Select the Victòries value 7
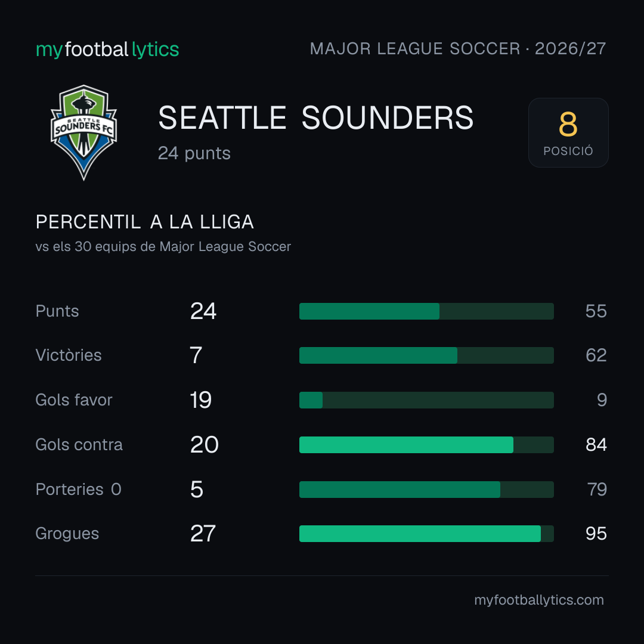Viewport: 644px width, 644px height. click(196, 355)
